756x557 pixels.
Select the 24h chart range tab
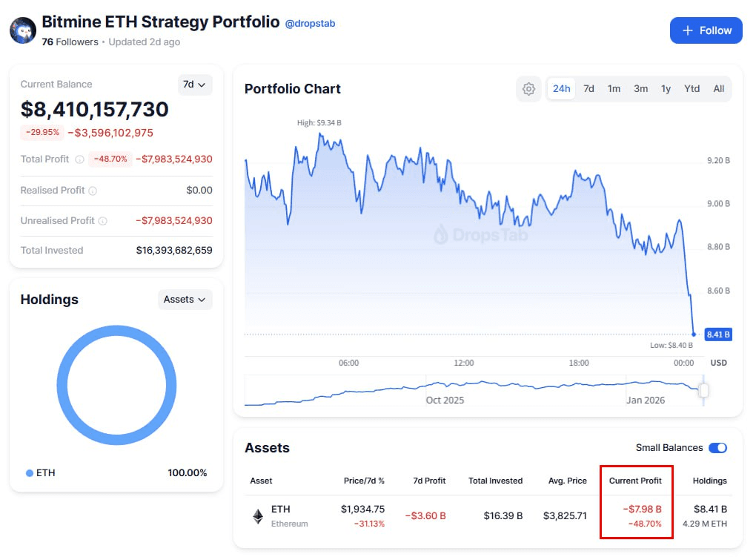(562, 89)
